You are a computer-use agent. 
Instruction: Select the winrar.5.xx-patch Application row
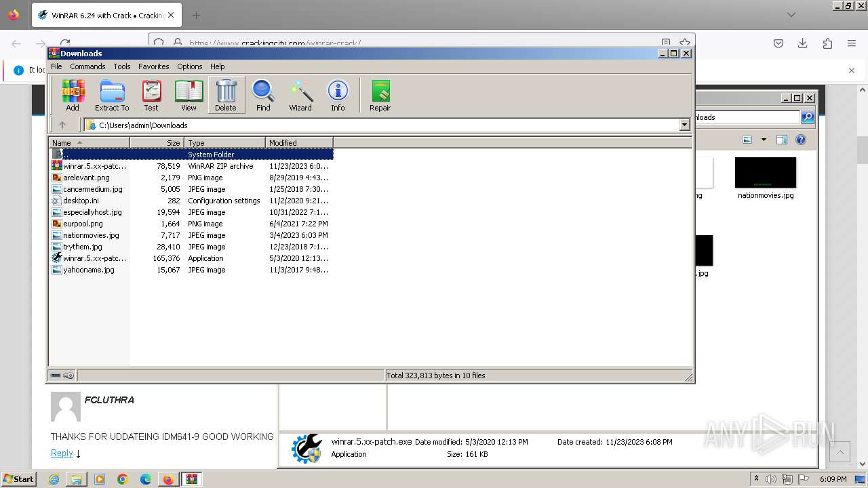pyautogui.click(x=192, y=258)
